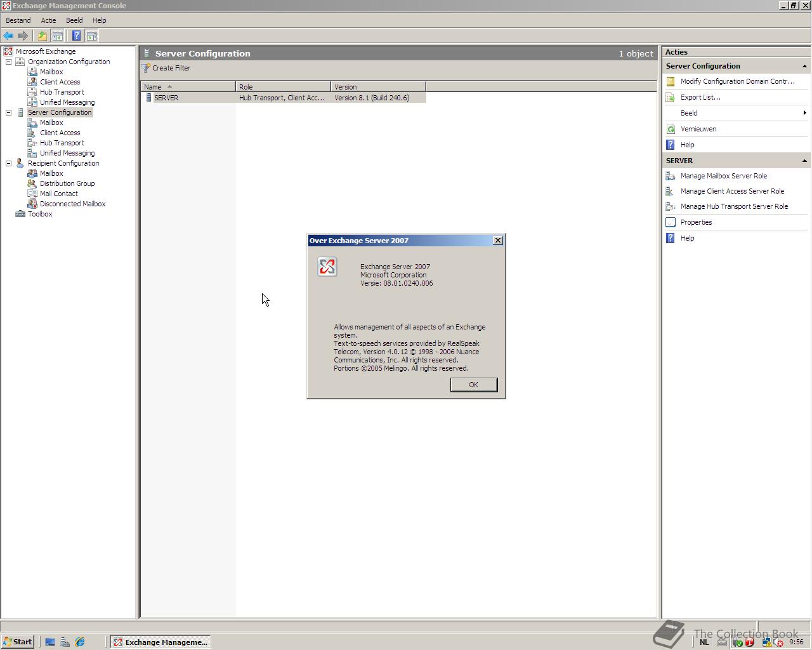Click Unified Messaging icon under Server Configuration
This screenshot has height=650, width=812.
32,153
